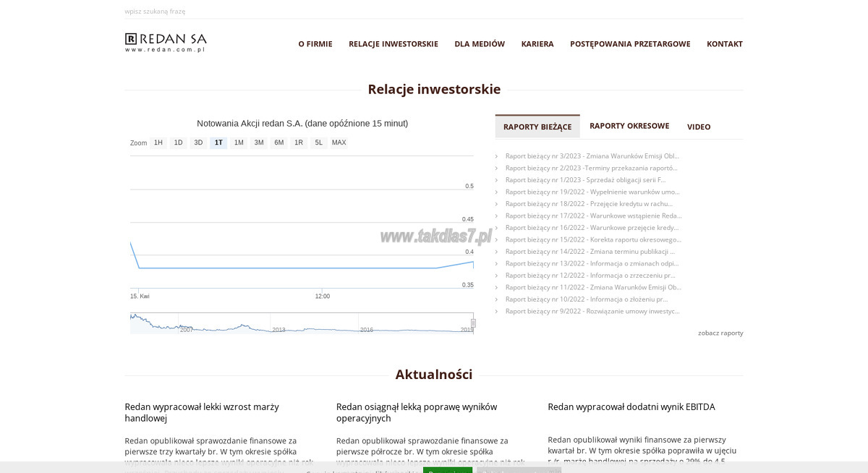Screen dimensions: 868x473
Task: Set chart zoom to 6M
Action: coord(279,142)
